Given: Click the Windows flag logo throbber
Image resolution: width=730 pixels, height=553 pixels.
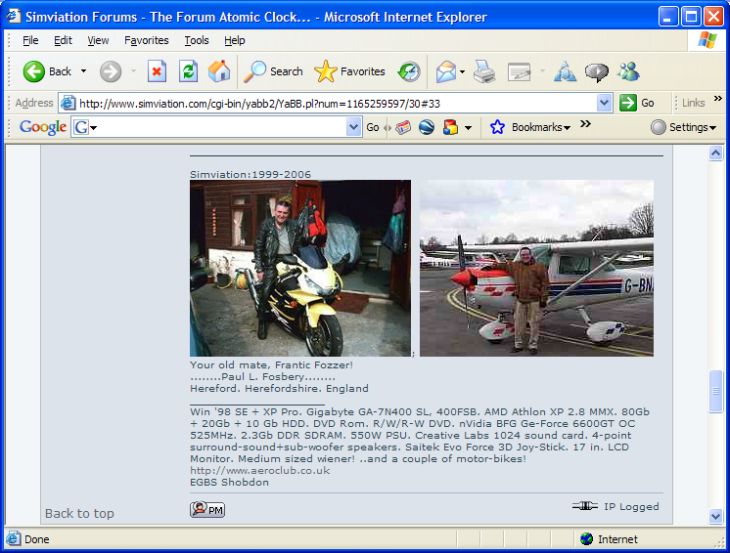Looking at the screenshot, I should (707, 40).
